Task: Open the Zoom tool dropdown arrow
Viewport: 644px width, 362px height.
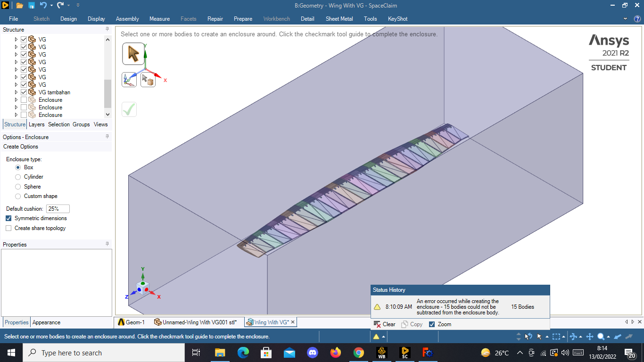Action: pos(608,337)
